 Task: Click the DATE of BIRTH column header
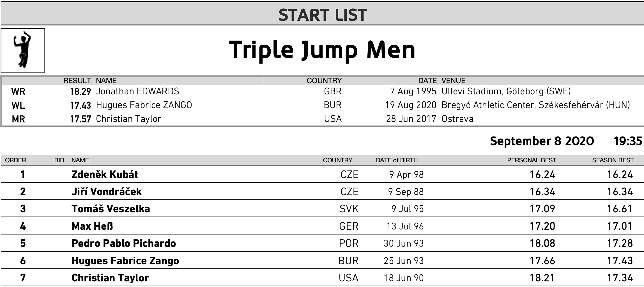(397, 160)
